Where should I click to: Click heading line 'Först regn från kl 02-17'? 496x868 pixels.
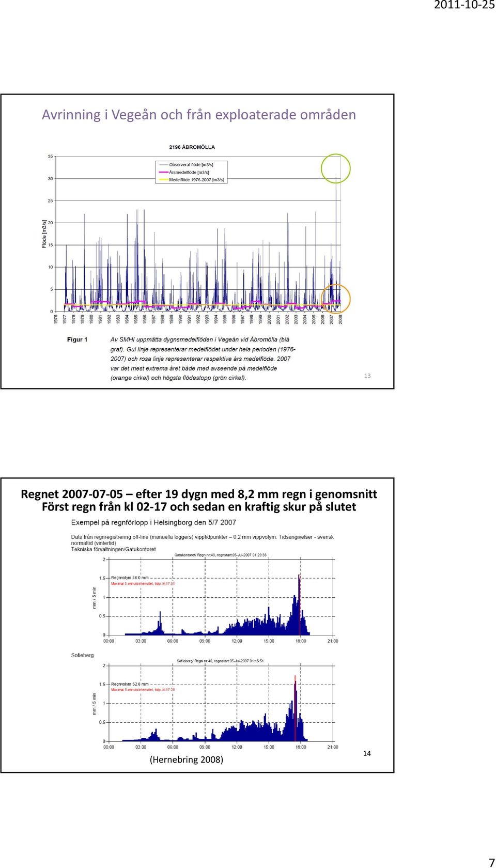199,507
